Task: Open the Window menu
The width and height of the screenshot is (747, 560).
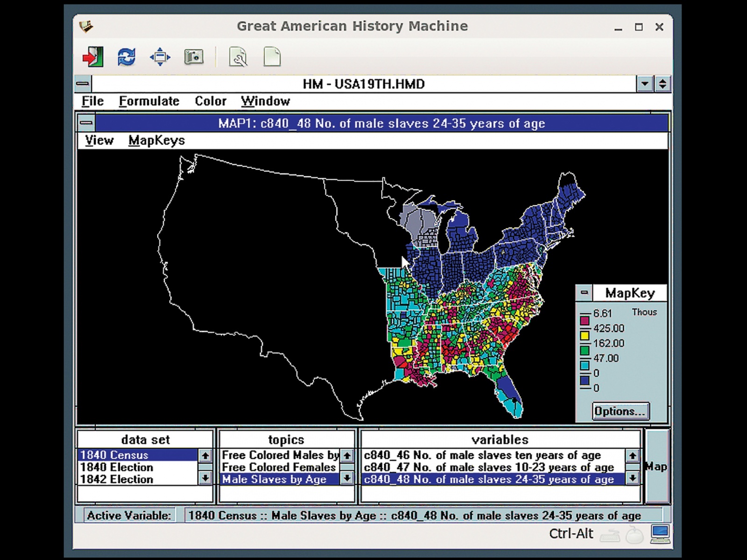Action: point(265,101)
